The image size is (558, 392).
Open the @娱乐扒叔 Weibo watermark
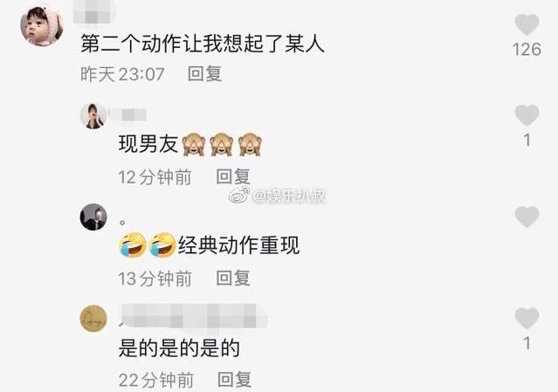278,195
